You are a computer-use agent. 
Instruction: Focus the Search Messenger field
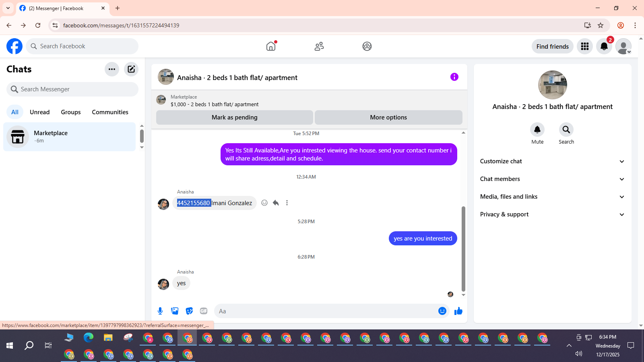tap(72, 89)
